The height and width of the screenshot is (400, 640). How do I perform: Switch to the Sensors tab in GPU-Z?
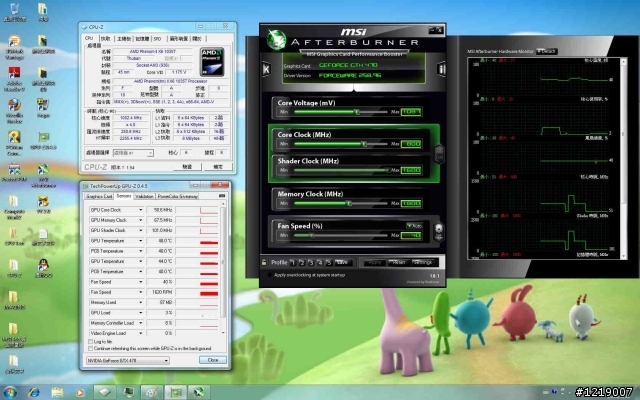click(x=124, y=196)
